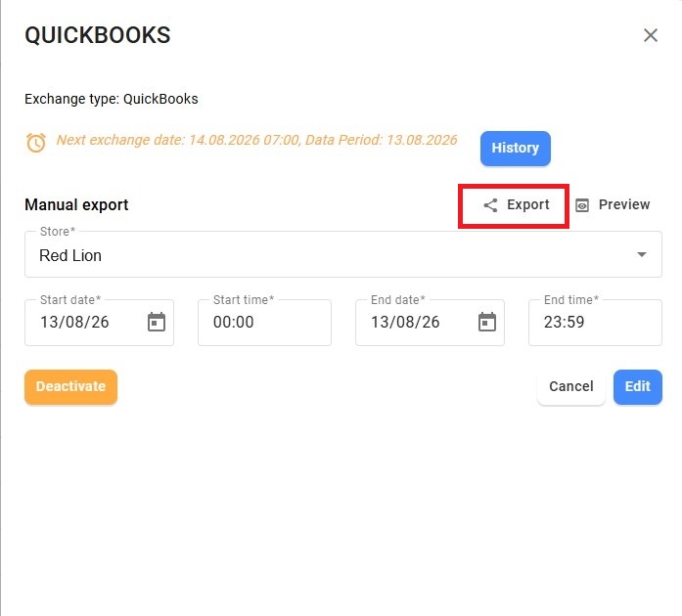Close the QuickBooks dialog with the X
682x616 pixels.
coord(651,35)
